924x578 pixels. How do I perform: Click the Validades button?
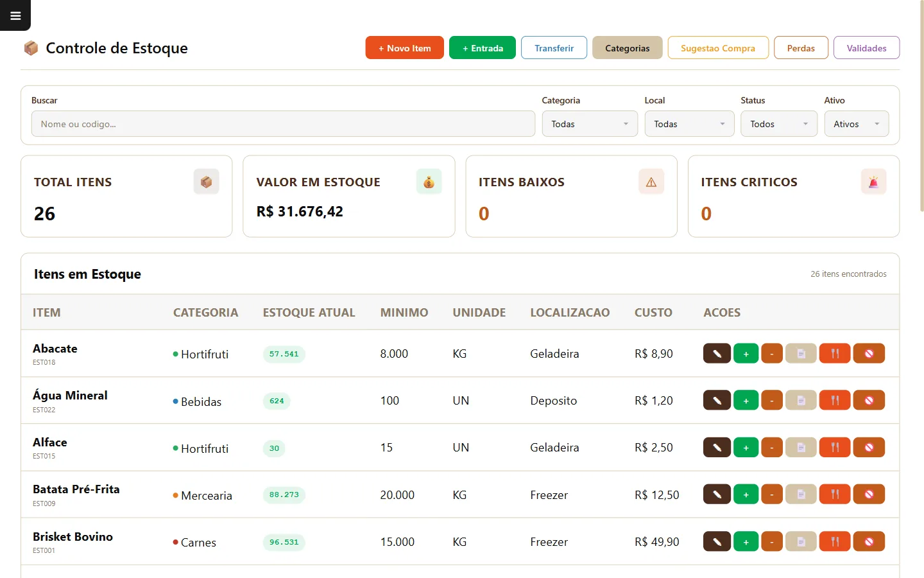866,48
